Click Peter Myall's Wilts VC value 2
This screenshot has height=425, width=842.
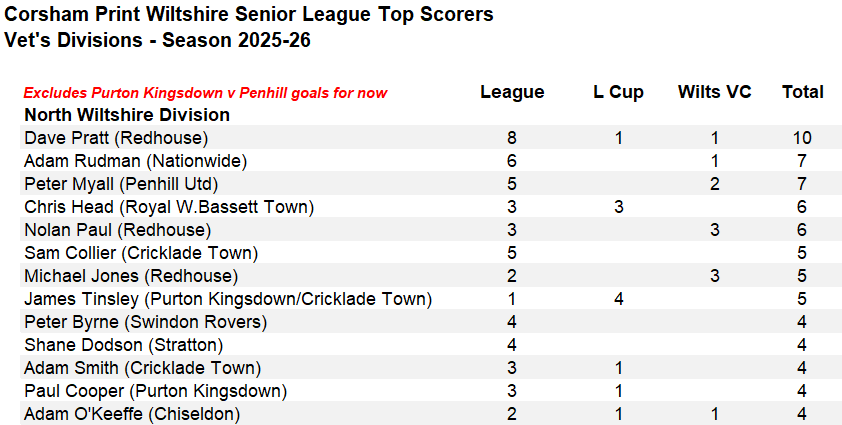(x=715, y=184)
